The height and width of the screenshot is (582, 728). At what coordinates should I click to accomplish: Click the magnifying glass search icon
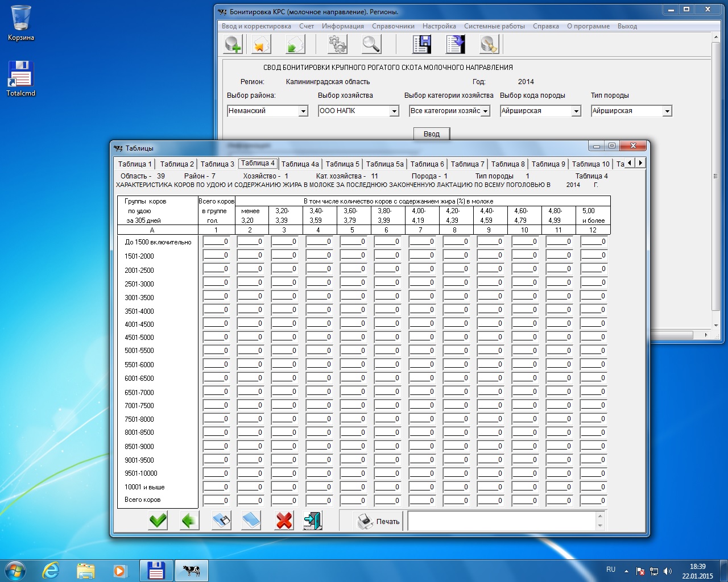click(371, 44)
